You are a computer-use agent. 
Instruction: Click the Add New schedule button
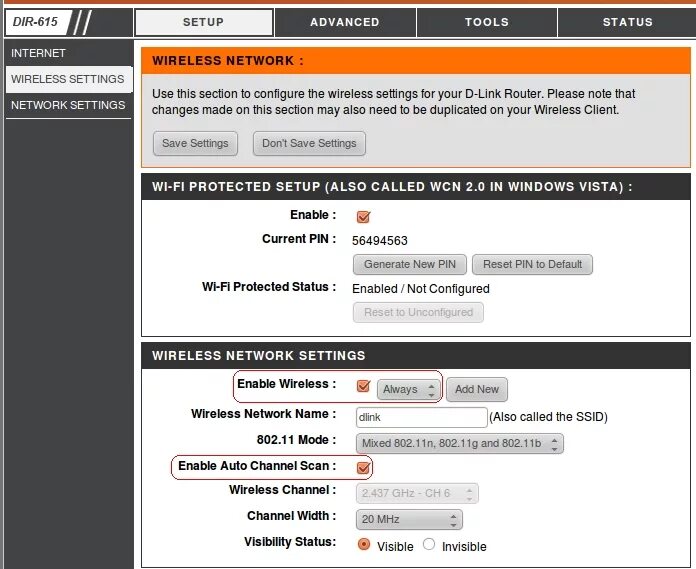pyautogui.click(x=477, y=389)
